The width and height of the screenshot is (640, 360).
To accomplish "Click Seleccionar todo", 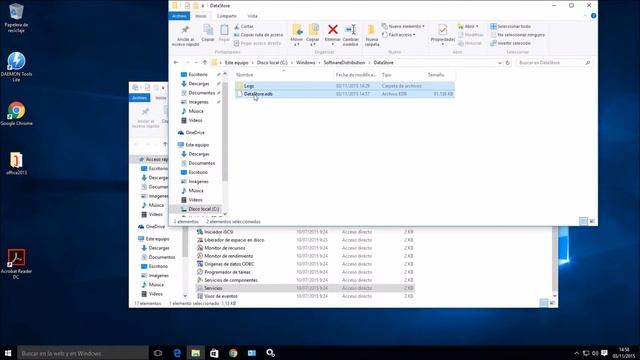I will [511, 26].
